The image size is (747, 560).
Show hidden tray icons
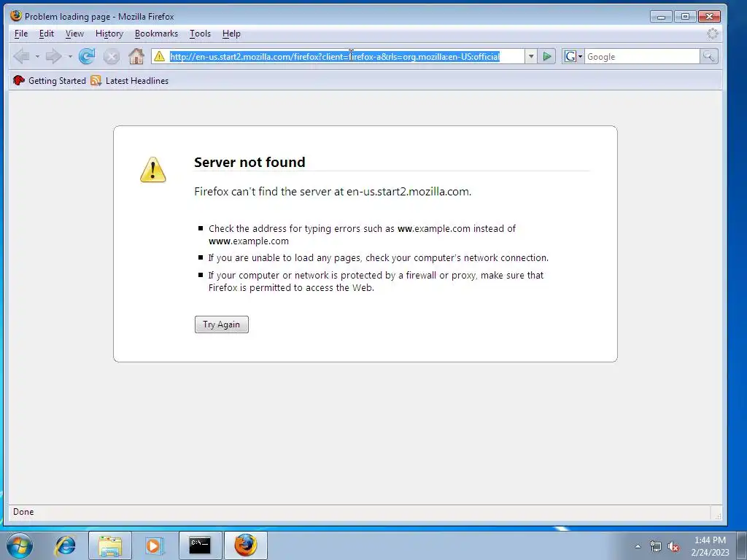coord(638,546)
